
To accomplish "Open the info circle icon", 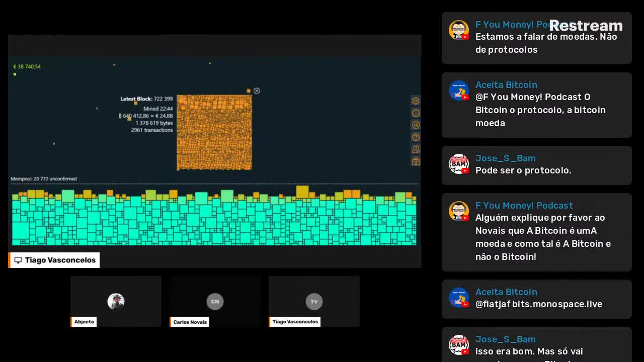I will click(416, 113).
